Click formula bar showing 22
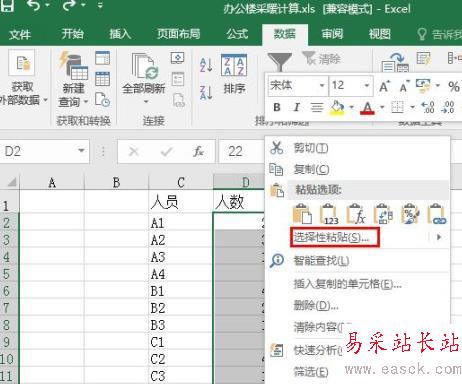 (x=242, y=151)
